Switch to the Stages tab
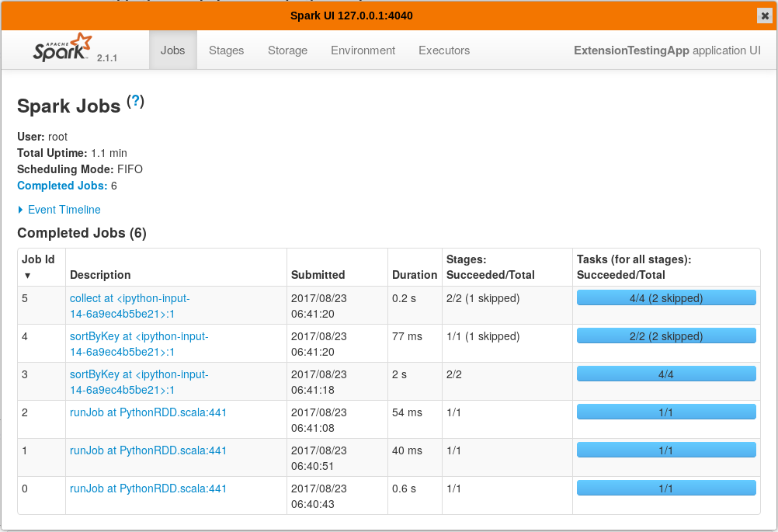The image size is (778, 532). click(226, 50)
